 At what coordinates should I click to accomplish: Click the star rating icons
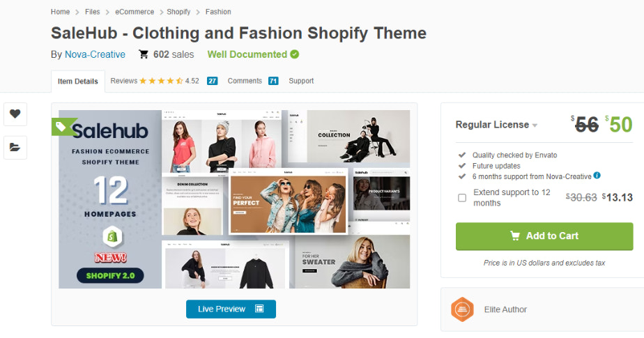[161, 81]
